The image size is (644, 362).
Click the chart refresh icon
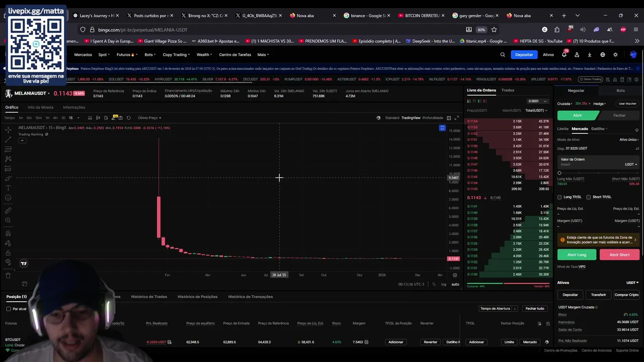point(129,118)
